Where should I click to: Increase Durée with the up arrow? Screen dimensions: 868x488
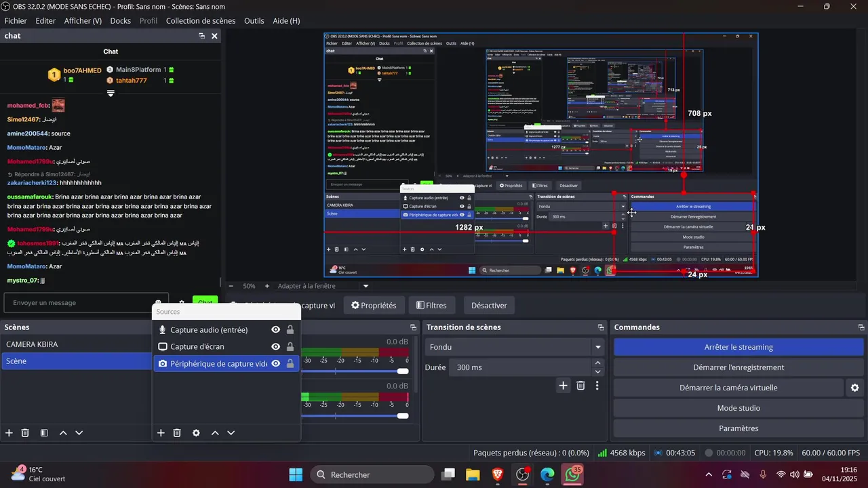tap(597, 363)
